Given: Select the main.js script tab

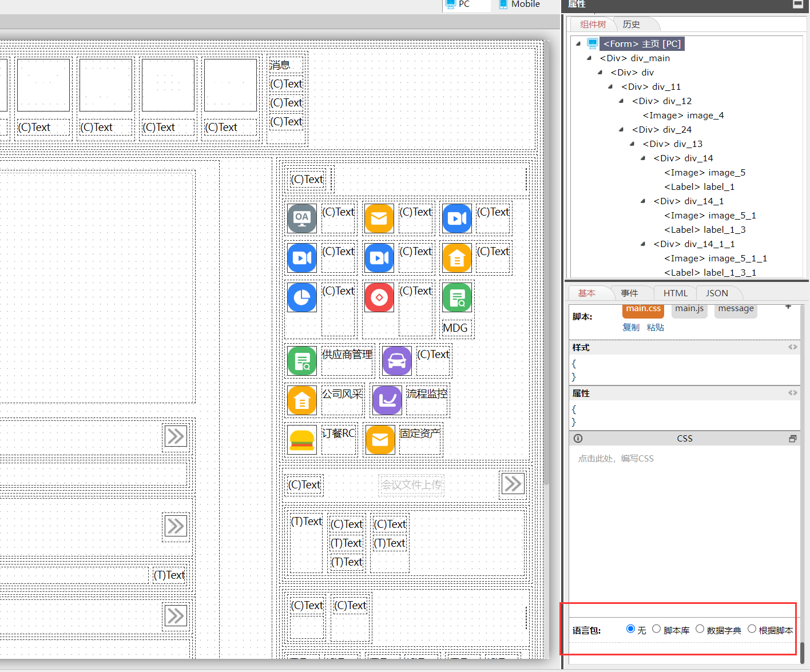Looking at the screenshot, I should pyautogui.click(x=689, y=309).
